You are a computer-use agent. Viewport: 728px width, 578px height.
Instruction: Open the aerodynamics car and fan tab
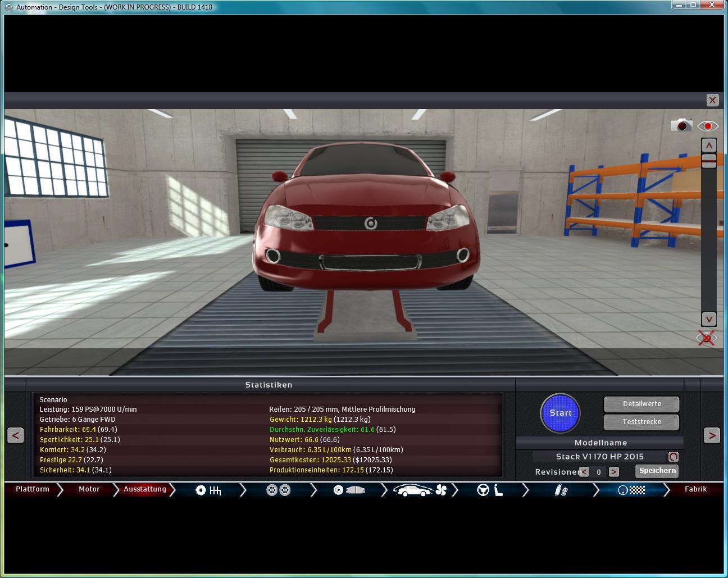click(x=420, y=490)
